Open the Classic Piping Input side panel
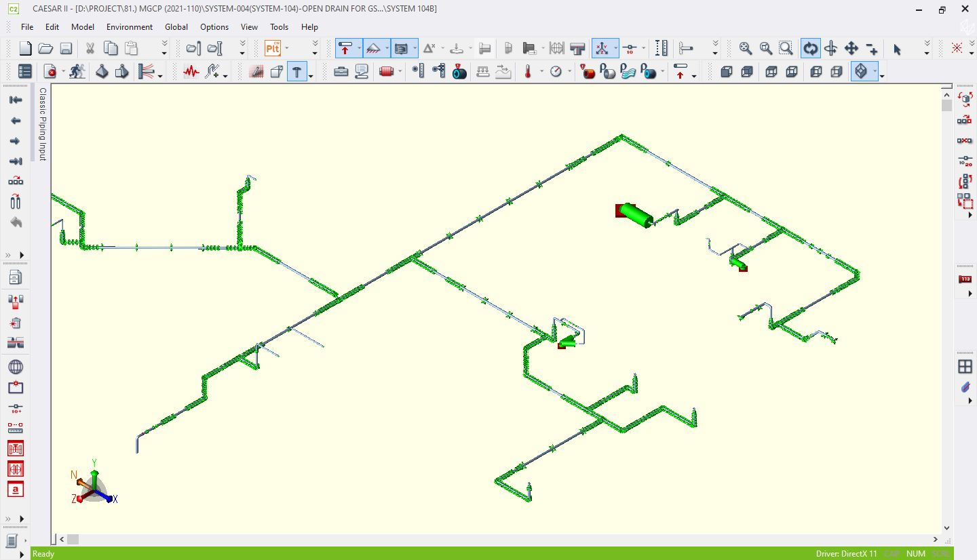The width and height of the screenshot is (977, 560). point(42,124)
